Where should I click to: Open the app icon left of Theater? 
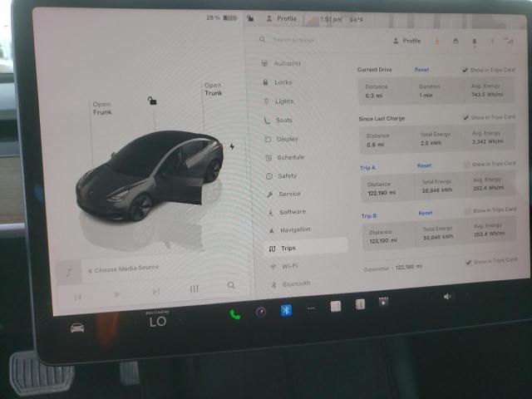[x=360, y=304]
